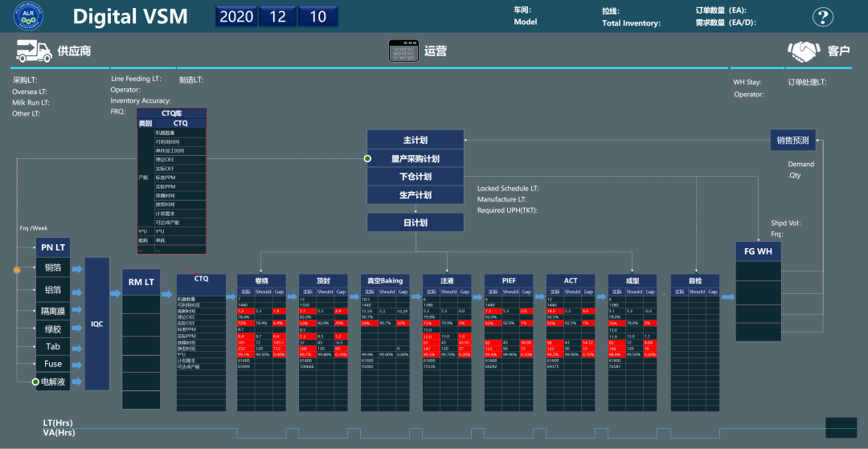The width and height of the screenshot is (868, 449).
Task: Click the arrow between ACT and 成型
Action: point(602,297)
